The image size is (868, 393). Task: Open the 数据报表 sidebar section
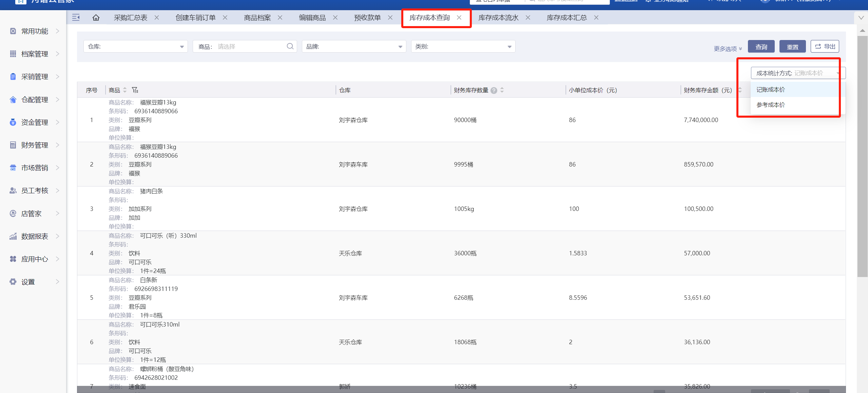[x=34, y=236]
